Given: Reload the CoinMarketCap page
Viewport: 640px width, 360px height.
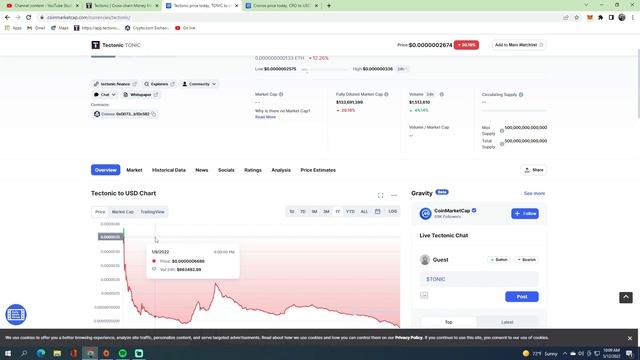Looking at the screenshot, I should 29,18.
